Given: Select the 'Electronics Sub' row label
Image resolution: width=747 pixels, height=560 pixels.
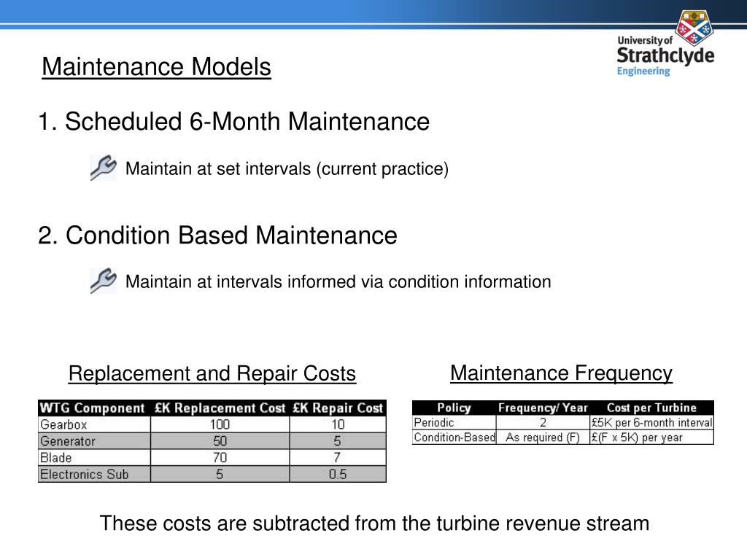Looking at the screenshot, I should pyautogui.click(x=85, y=474).
